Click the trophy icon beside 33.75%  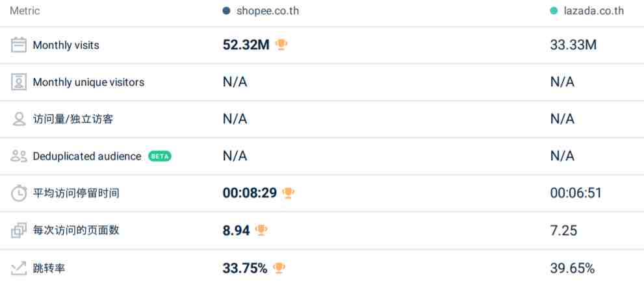click(279, 268)
